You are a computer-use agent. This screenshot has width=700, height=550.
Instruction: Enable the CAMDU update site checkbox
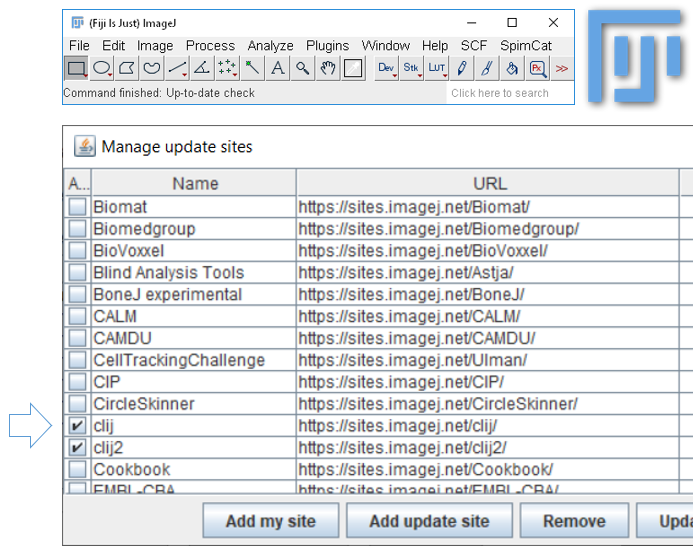pos(78,338)
